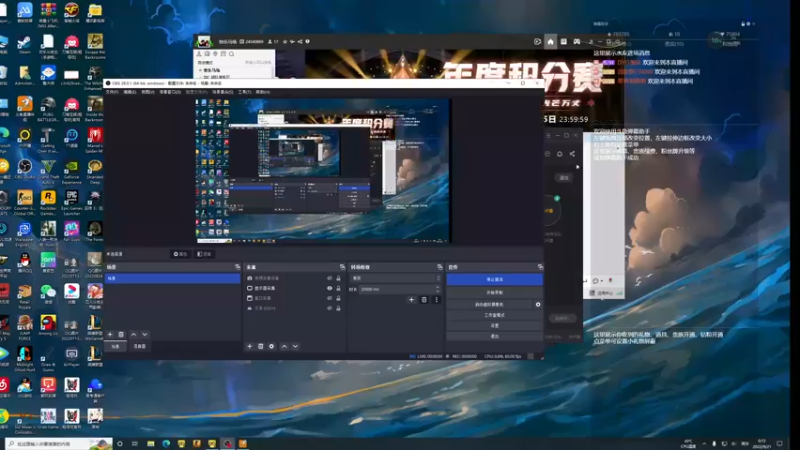Image resolution: width=800 pixels, height=450 pixels.
Task: Move the scene down with the arrow
Action: click(x=145, y=335)
